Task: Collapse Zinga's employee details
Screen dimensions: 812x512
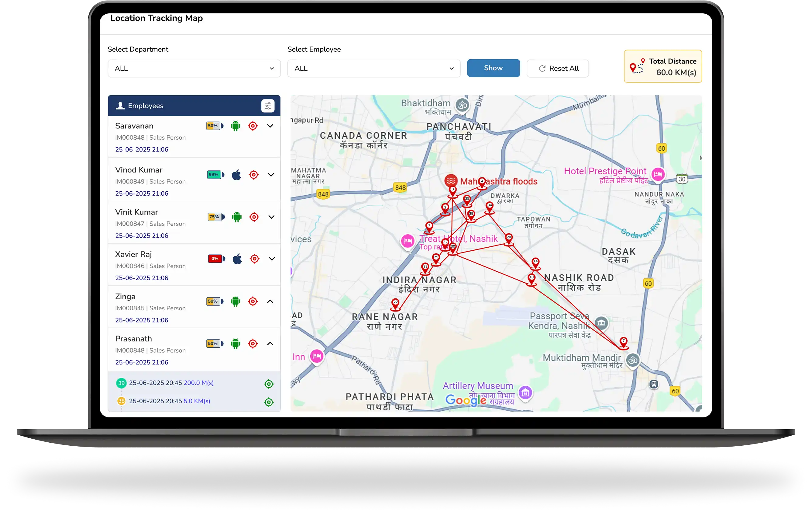Action: pos(270,301)
